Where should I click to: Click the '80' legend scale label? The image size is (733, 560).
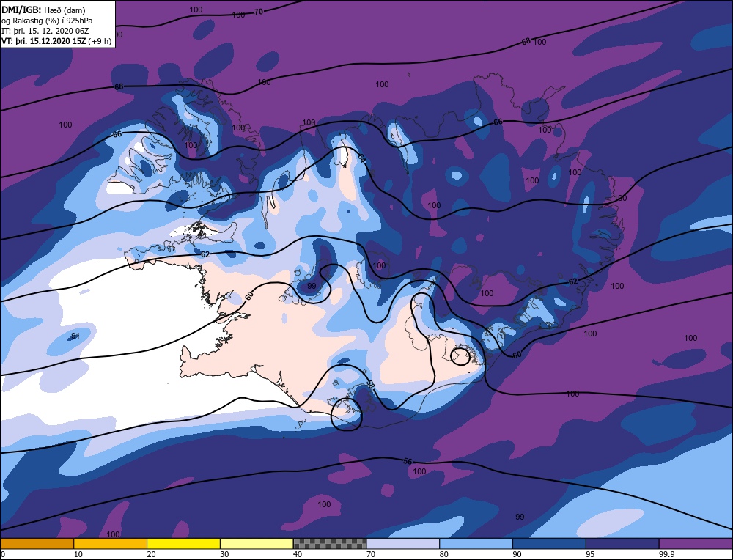coord(444,554)
